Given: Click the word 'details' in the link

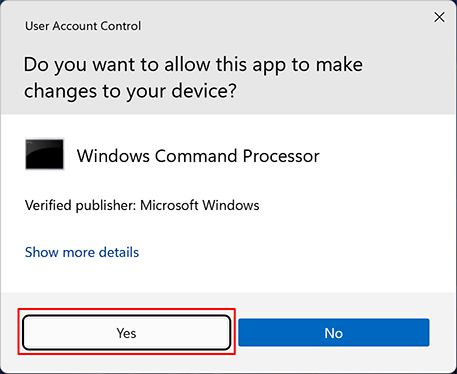Looking at the screenshot, I should [x=119, y=252].
